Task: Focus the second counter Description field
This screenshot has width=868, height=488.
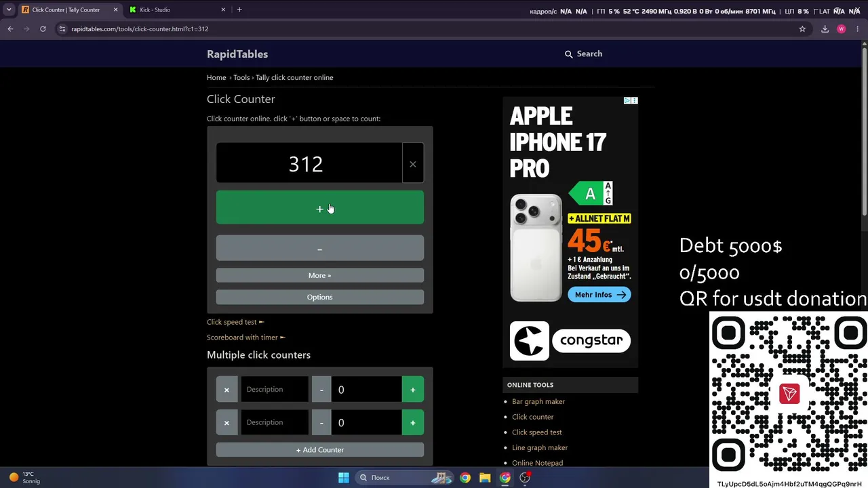Action: pyautogui.click(x=275, y=423)
